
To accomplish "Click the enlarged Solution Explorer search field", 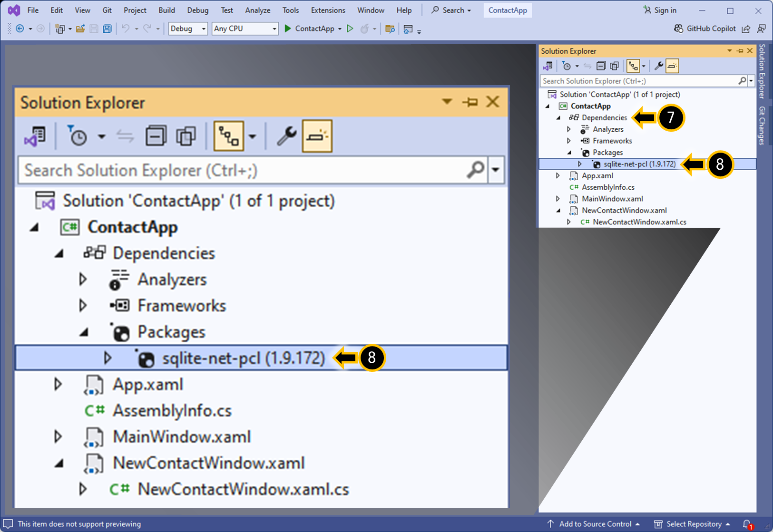I will (x=253, y=170).
